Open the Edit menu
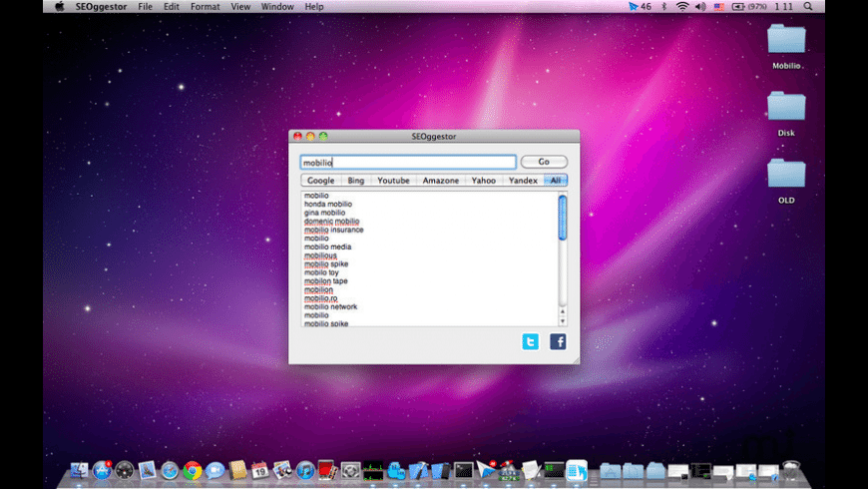This screenshot has width=868, height=489. (x=171, y=7)
